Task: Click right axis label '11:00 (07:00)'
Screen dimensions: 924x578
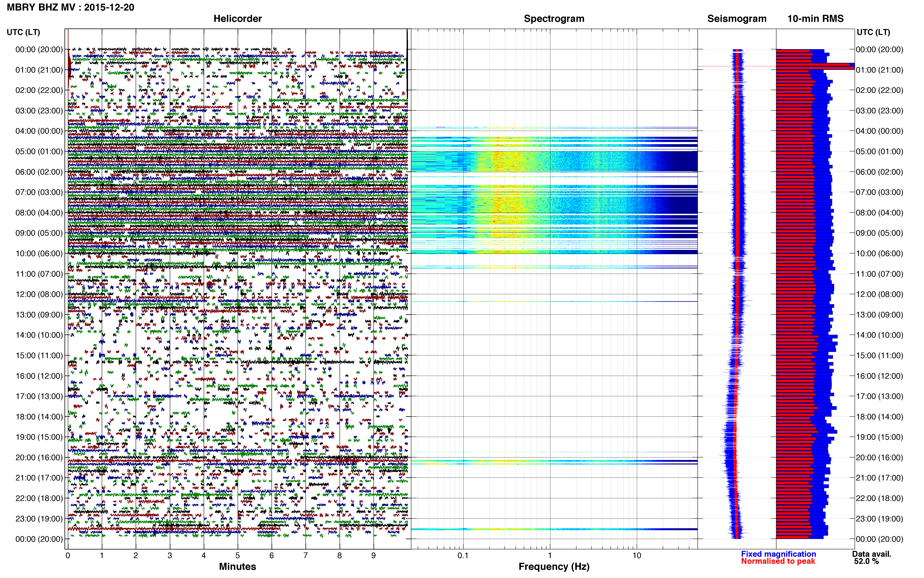Action: pyautogui.click(x=879, y=274)
